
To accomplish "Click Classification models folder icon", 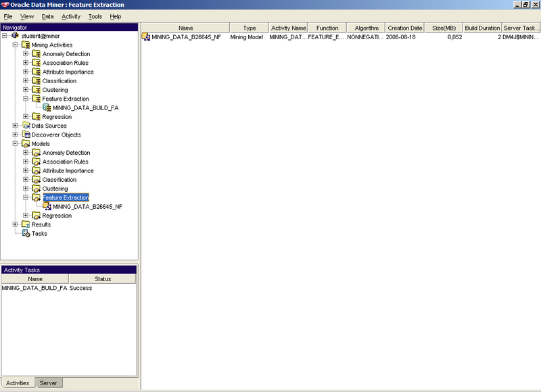I will click(37, 179).
